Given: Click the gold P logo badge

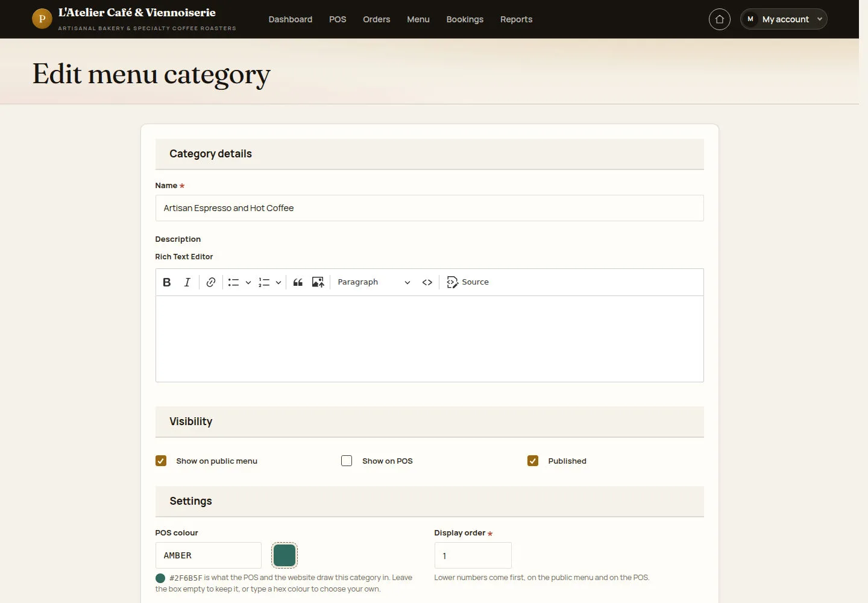Looking at the screenshot, I should (x=42, y=19).
